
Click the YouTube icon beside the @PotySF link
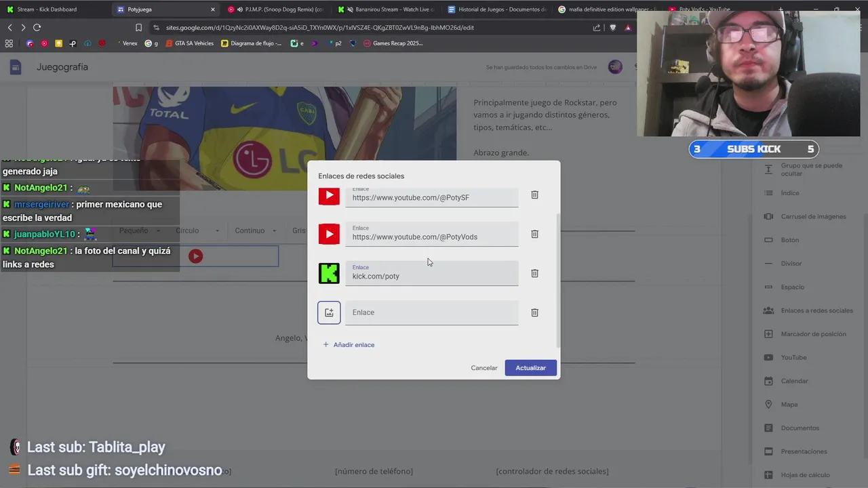[x=329, y=195]
